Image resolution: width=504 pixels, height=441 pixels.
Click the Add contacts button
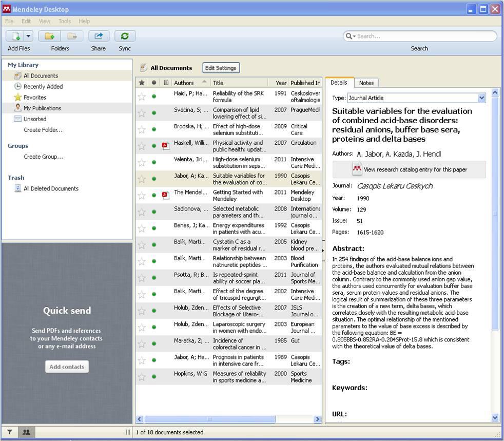coord(67,367)
